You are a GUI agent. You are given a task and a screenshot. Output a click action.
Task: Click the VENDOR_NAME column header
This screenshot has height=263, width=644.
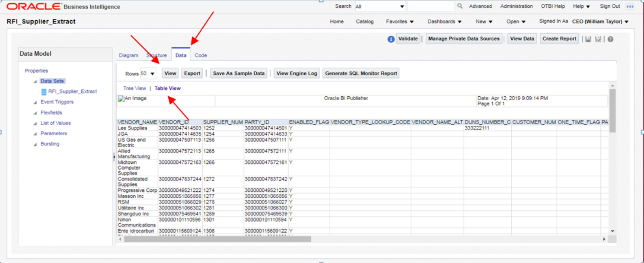137,122
